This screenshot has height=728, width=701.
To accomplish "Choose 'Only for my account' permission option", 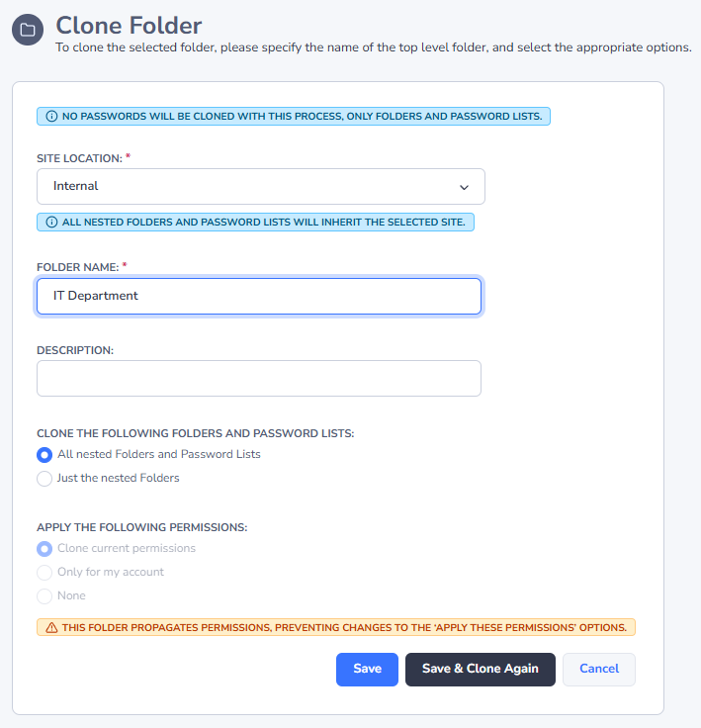I will pos(44,573).
